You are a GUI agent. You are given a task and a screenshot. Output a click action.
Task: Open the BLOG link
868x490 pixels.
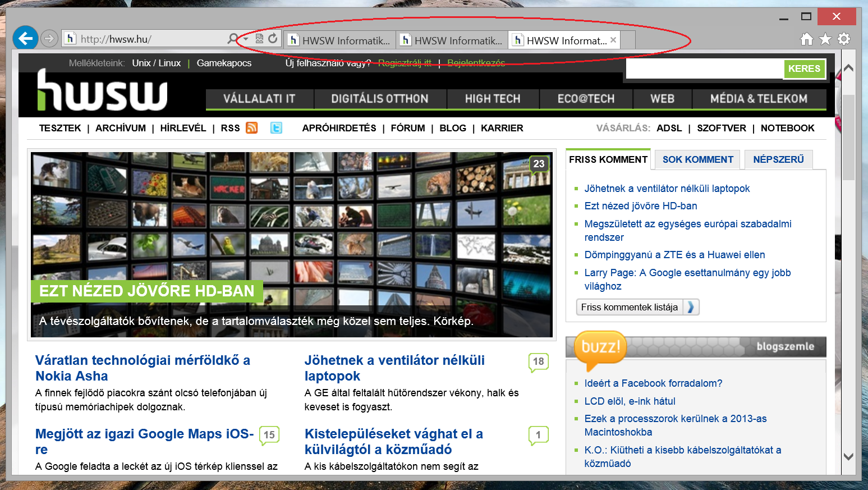pos(453,128)
